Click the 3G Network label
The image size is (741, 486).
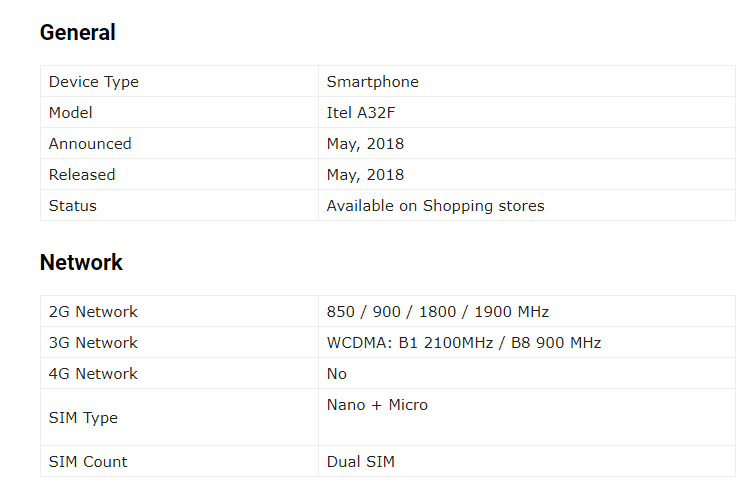[93, 342]
